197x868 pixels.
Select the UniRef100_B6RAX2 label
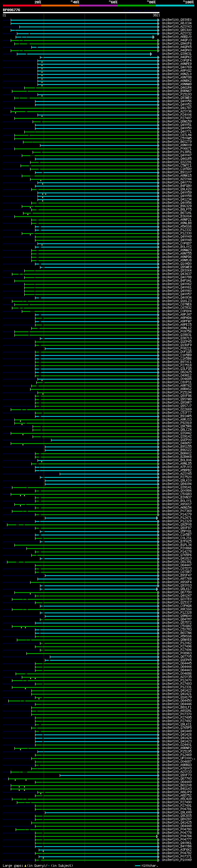tap(177, 453)
